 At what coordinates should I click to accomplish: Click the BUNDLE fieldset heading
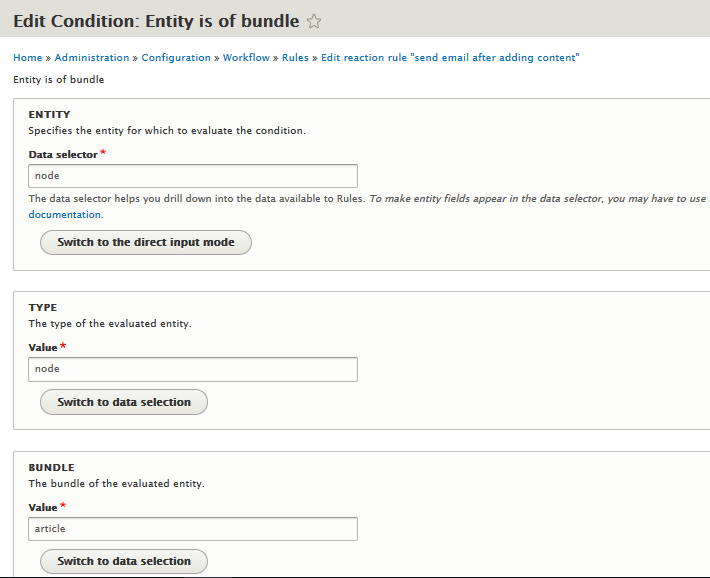click(52, 467)
